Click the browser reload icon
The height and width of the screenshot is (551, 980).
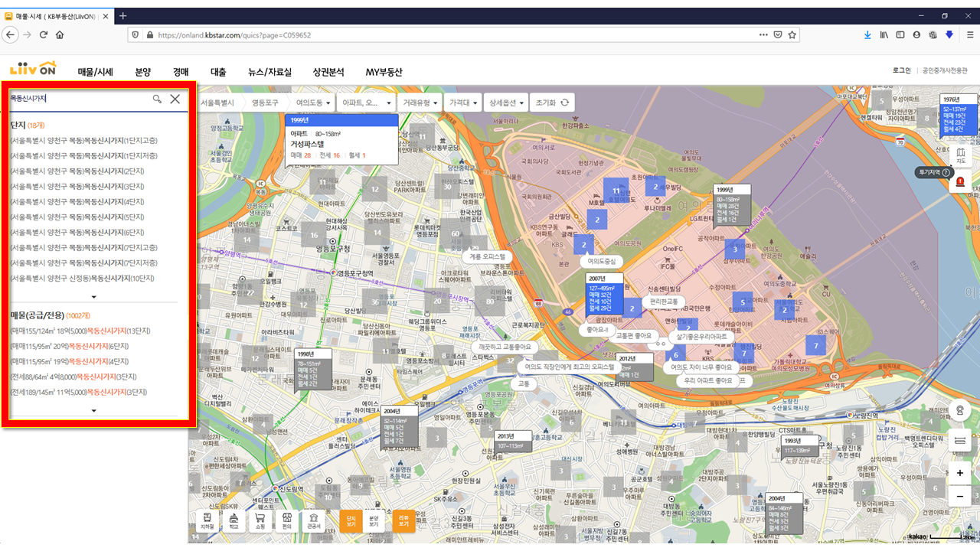44,34
